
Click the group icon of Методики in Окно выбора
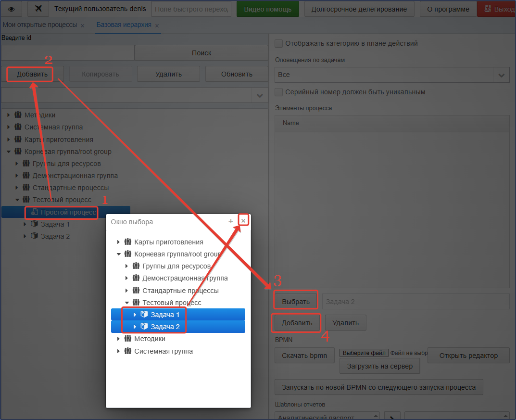(128, 339)
